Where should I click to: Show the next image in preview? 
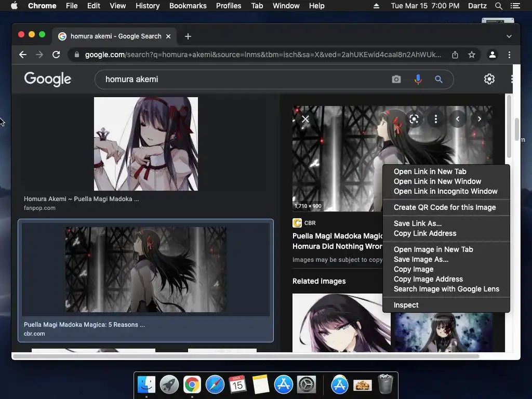479,119
